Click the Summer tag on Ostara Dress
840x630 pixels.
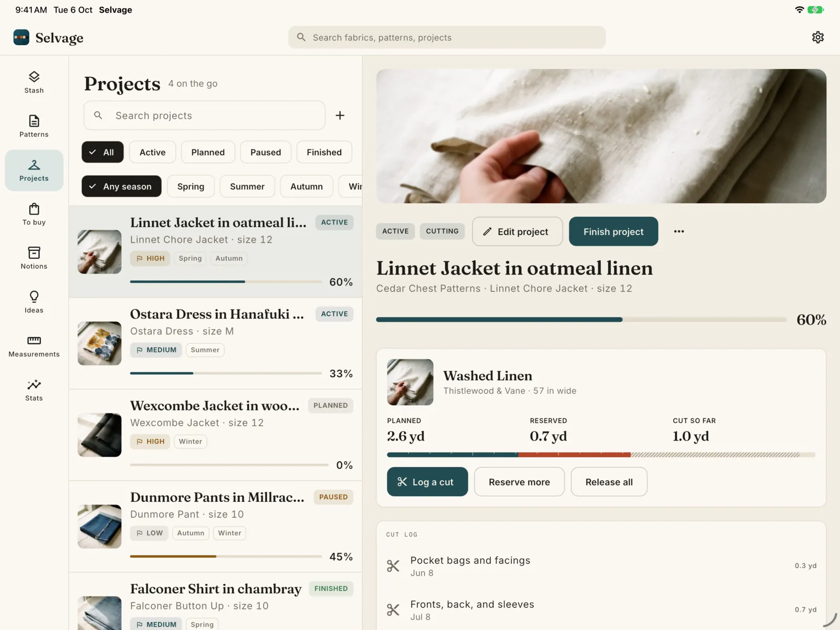click(x=205, y=350)
